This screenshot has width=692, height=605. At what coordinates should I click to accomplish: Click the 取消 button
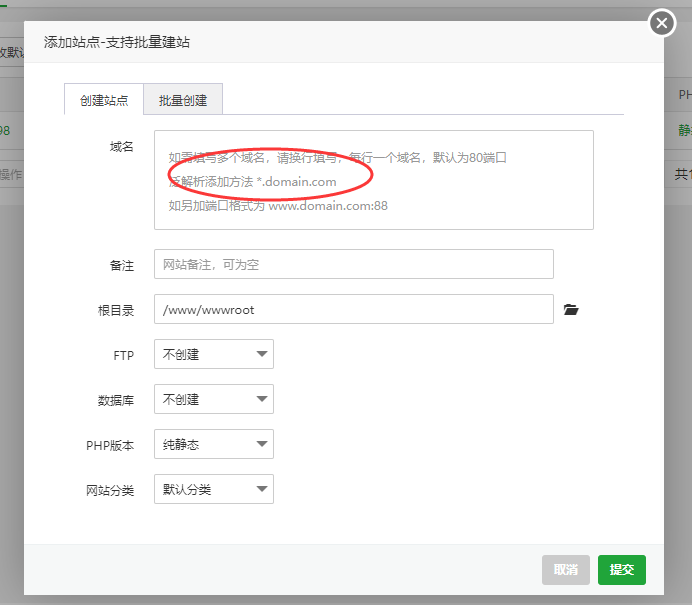click(566, 570)
